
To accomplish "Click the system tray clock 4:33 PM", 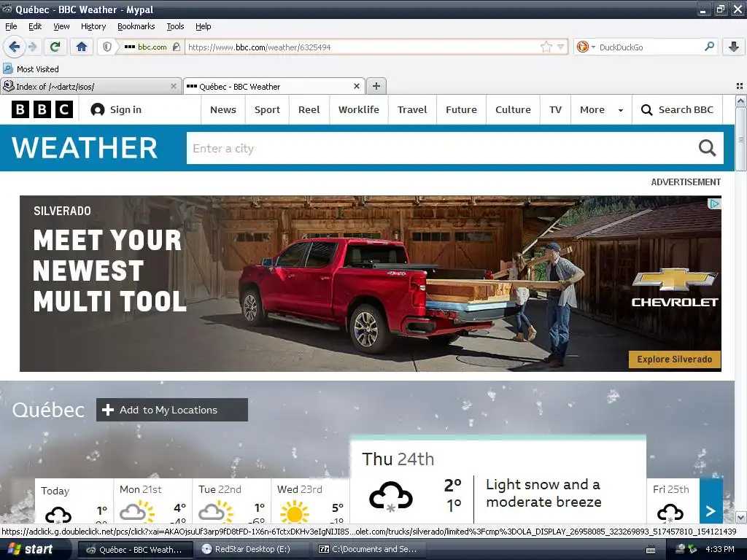I will coord(720,549).
